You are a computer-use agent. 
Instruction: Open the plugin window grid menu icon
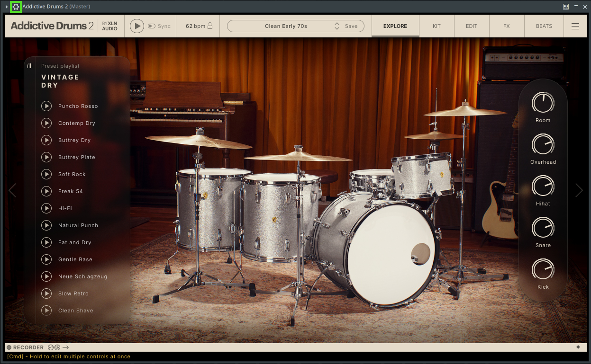point(566,7)
